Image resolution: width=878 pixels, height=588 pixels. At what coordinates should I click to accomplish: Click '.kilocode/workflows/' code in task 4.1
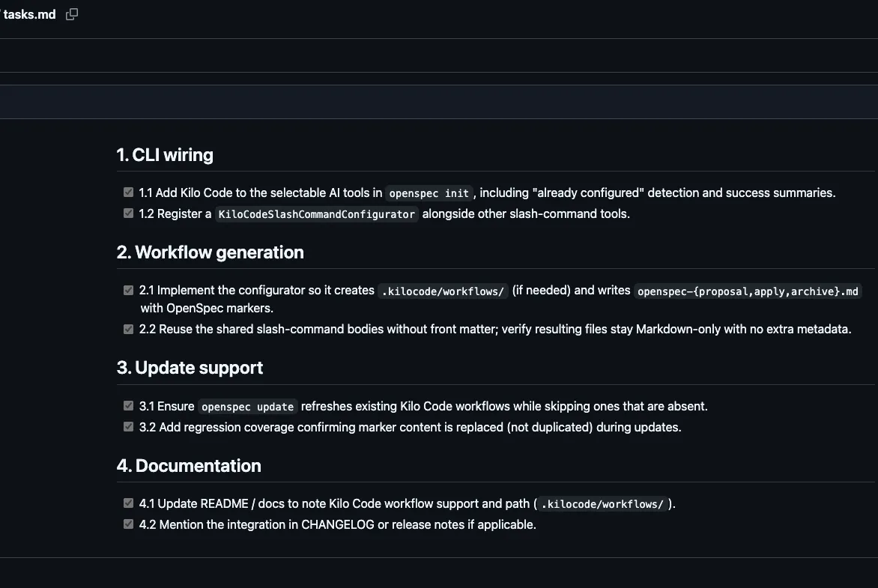click(602, 504)
